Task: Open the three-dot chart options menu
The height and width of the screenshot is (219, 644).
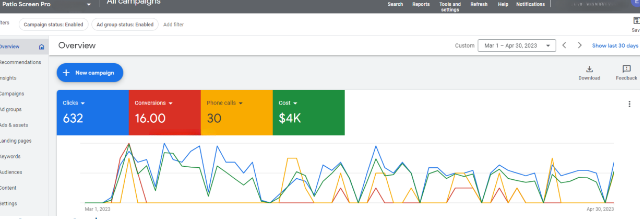Action: (x=630, y=104)
